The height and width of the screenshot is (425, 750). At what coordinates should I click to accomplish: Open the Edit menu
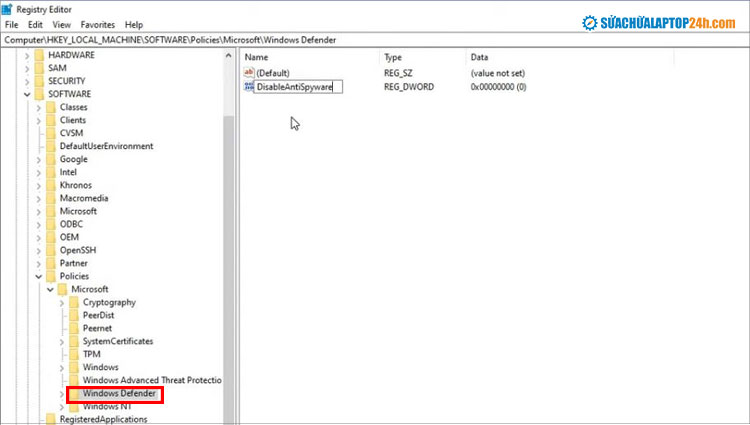tap(35, 24)
